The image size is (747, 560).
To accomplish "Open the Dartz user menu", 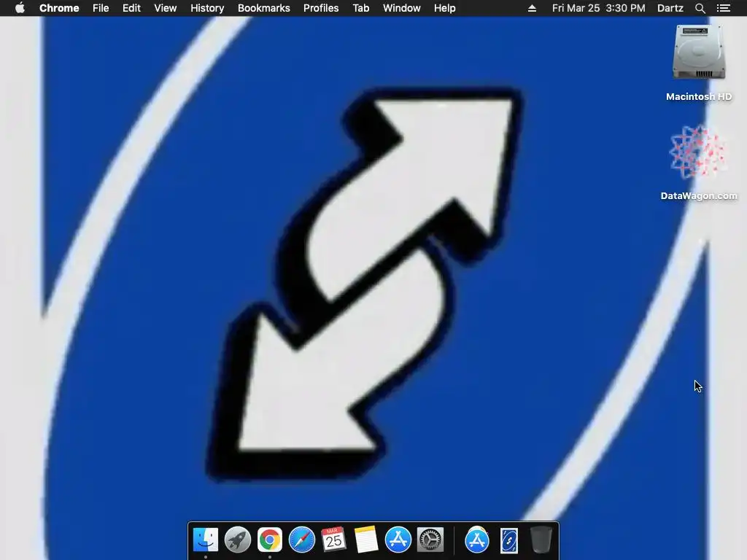I will coord(670,8).
